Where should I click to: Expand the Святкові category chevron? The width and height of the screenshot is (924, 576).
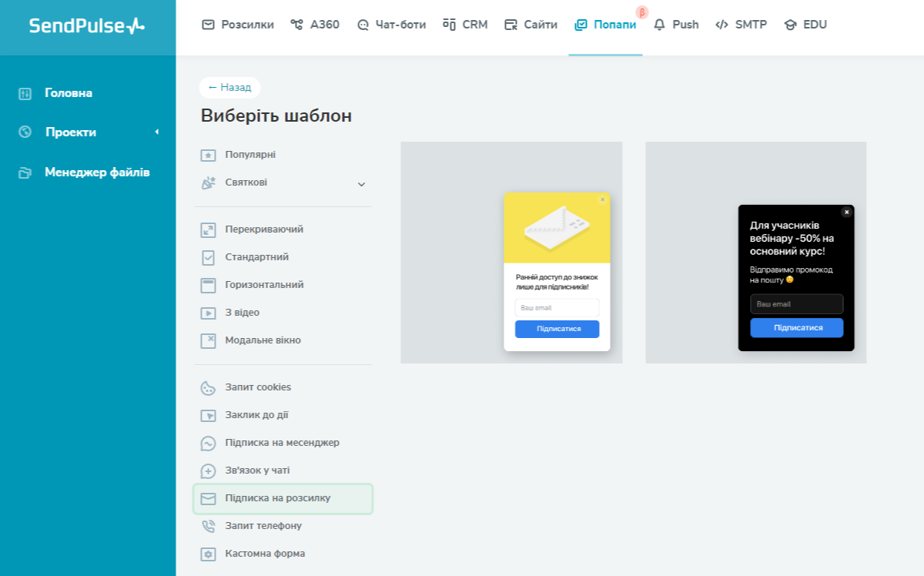point(361,184)
